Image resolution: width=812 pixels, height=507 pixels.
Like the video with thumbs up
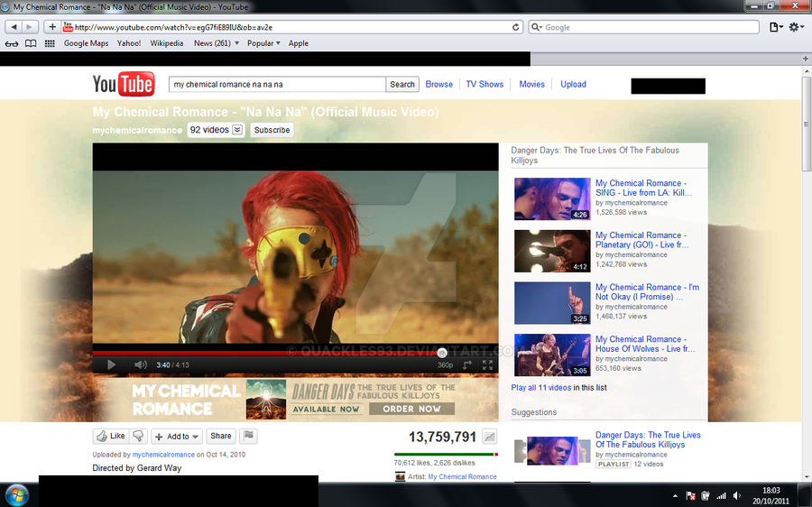pos(111,436)
